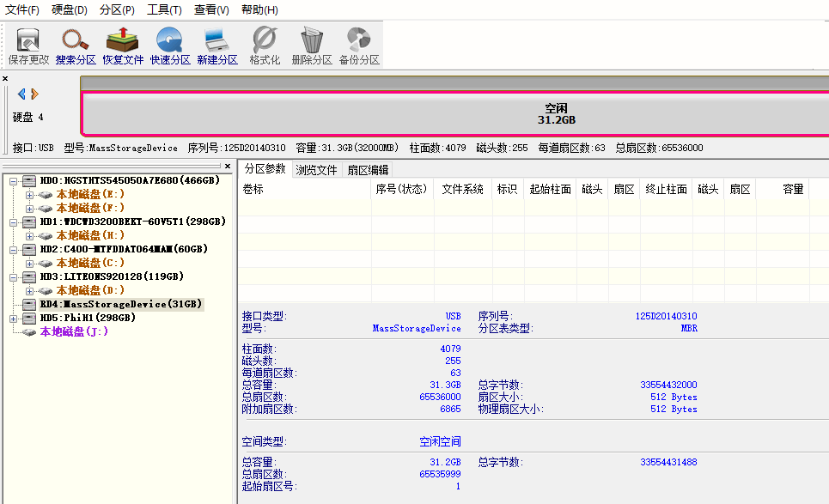
Task: Switch to the 分区参数 tab
Action: pos(265,169)
